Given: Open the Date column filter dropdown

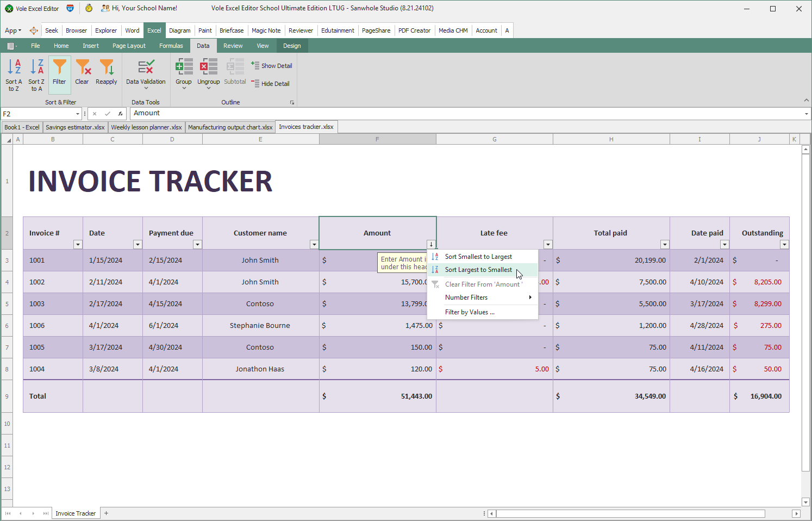Looking at the screenshot, I should 138,245.
